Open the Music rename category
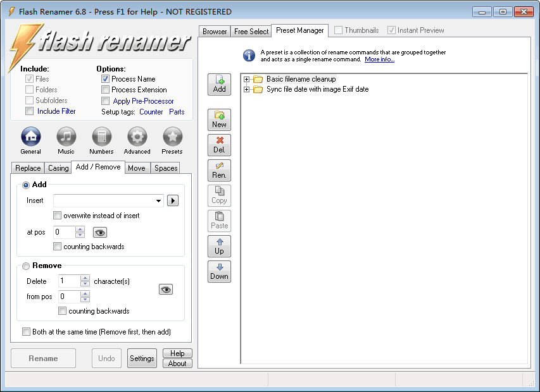Screen dimensions: 540x392 66,137
